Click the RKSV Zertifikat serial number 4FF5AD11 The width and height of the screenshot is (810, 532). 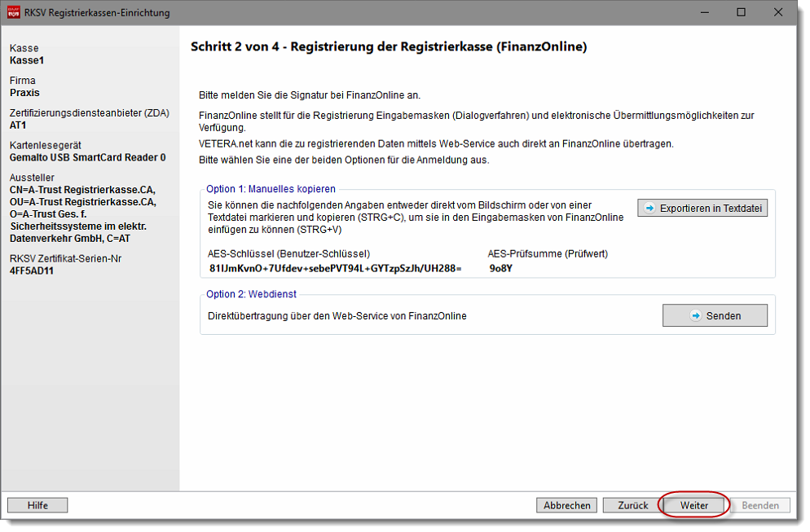[33, 270]
